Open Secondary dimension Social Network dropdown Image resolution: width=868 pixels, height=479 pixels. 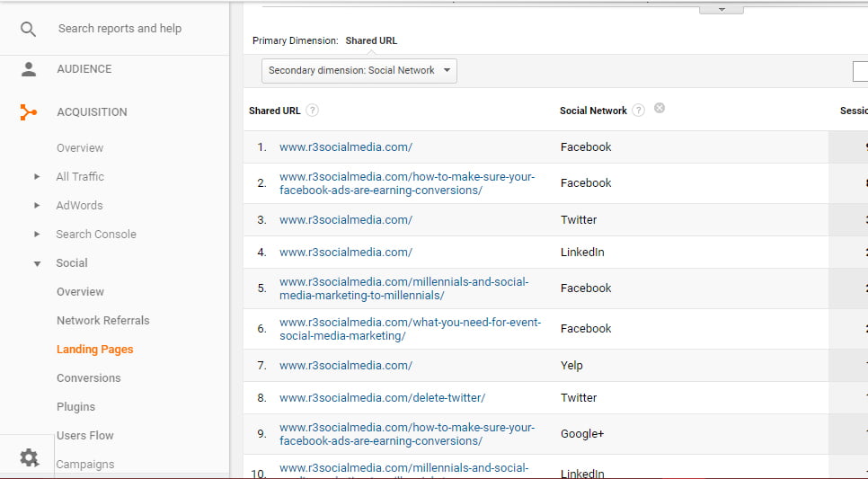(359, 71)
